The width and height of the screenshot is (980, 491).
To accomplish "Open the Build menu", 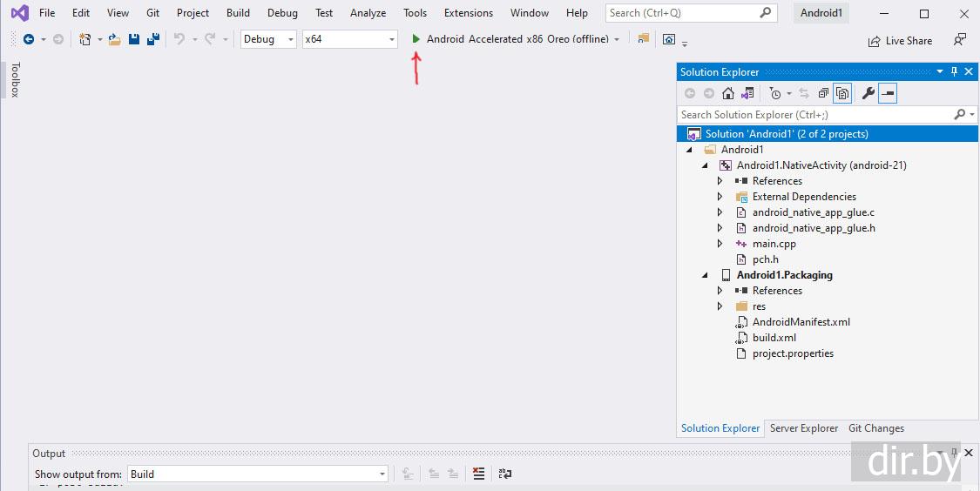I will [x=238, y=13].
